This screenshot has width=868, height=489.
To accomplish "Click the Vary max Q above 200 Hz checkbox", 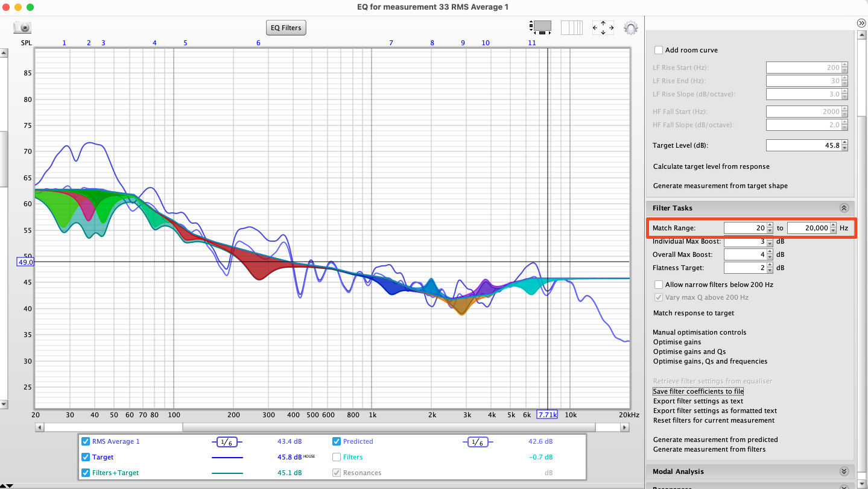I will coord(659,297).
